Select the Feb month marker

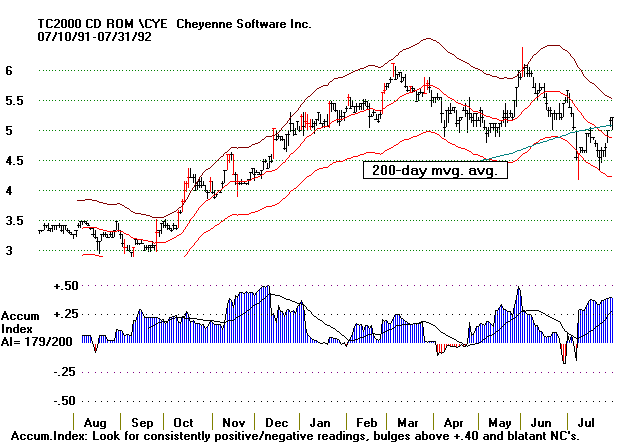364,423
